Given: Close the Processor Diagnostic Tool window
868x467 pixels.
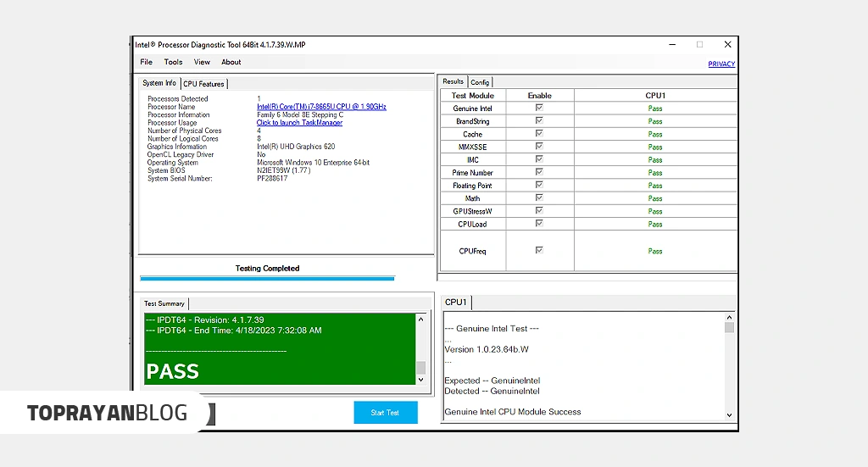Looking at the screenshot, I should [727, 44].
